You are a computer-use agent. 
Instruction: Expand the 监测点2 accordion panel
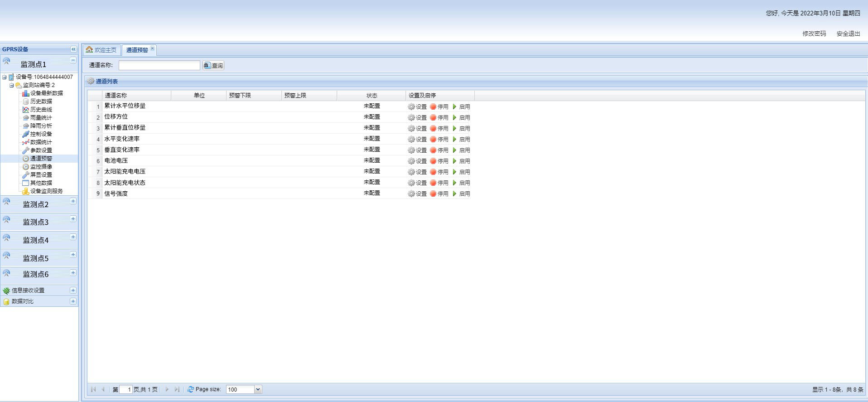tap(73, 201)
